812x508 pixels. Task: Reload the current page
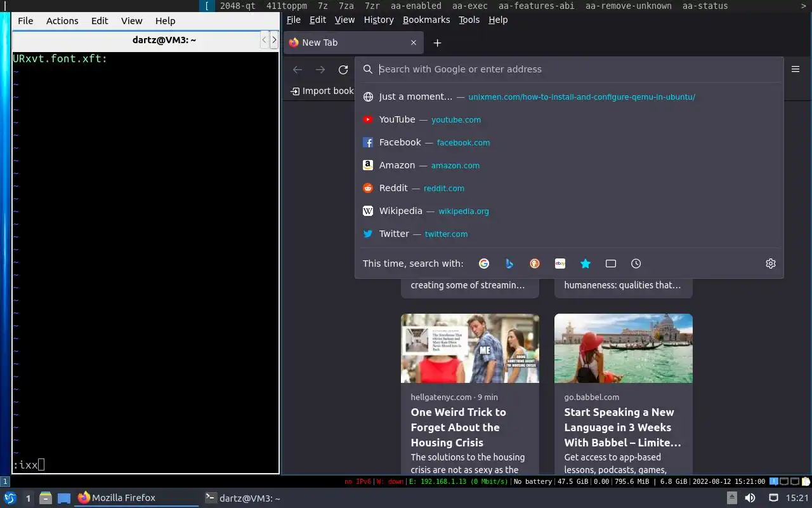coord(343,69)
